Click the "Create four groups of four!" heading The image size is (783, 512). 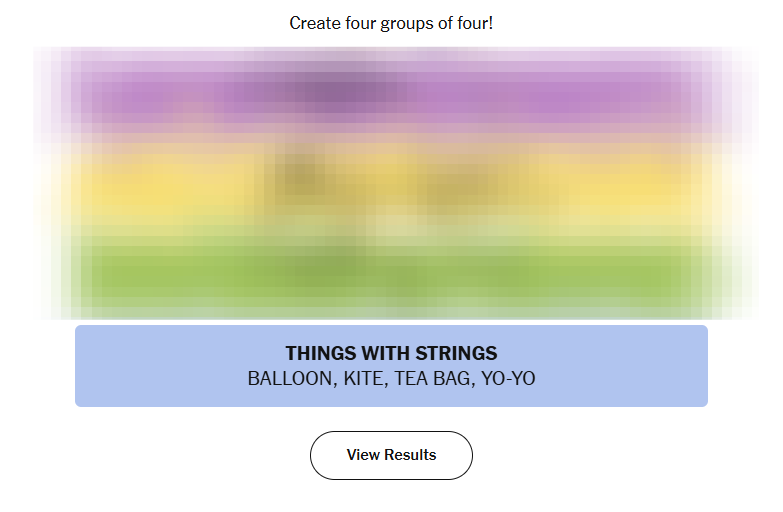tap(391, 23)
